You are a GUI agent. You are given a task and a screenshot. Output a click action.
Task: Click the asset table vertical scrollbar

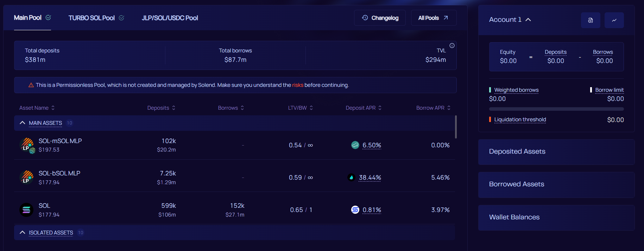tap(456, 127)
